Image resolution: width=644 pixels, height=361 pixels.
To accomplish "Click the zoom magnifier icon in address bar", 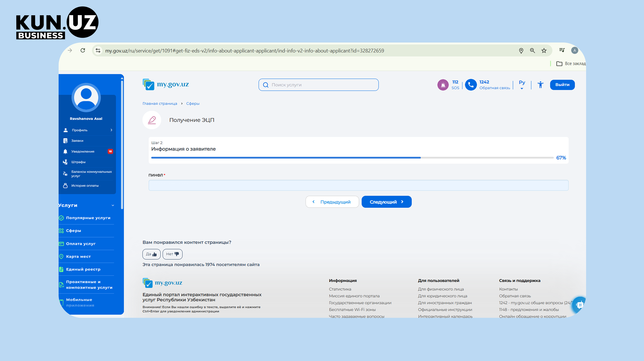I will [x=533, y=51].
